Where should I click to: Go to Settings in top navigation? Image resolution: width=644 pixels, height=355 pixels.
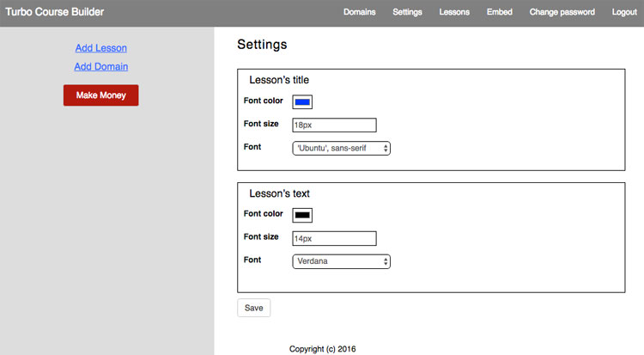[x=407, y=12]
